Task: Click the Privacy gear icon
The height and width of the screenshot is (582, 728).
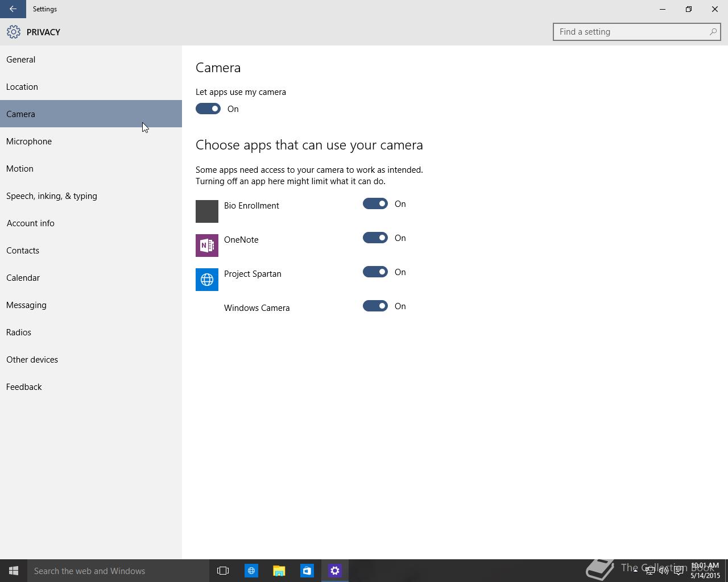Action: [14, 32]
